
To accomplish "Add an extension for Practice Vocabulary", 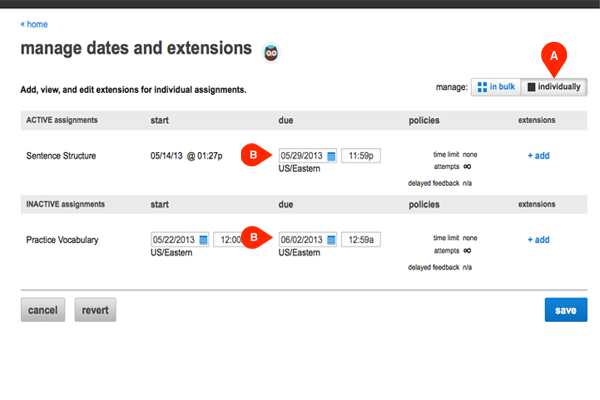I will click(538, 239).
